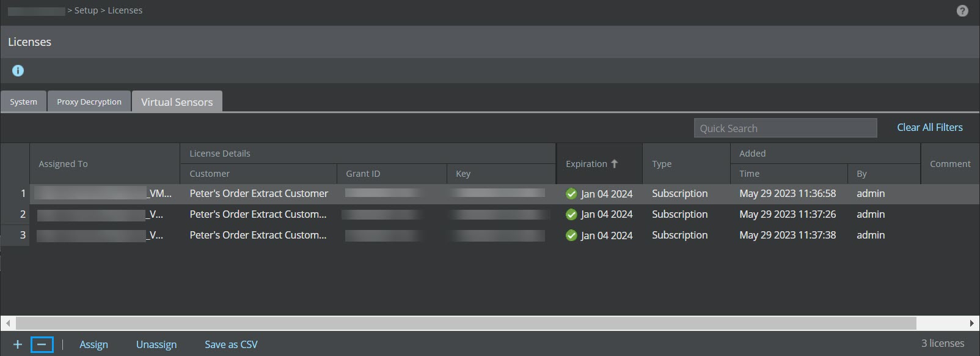Open the help question mark icon

[962, 11]
